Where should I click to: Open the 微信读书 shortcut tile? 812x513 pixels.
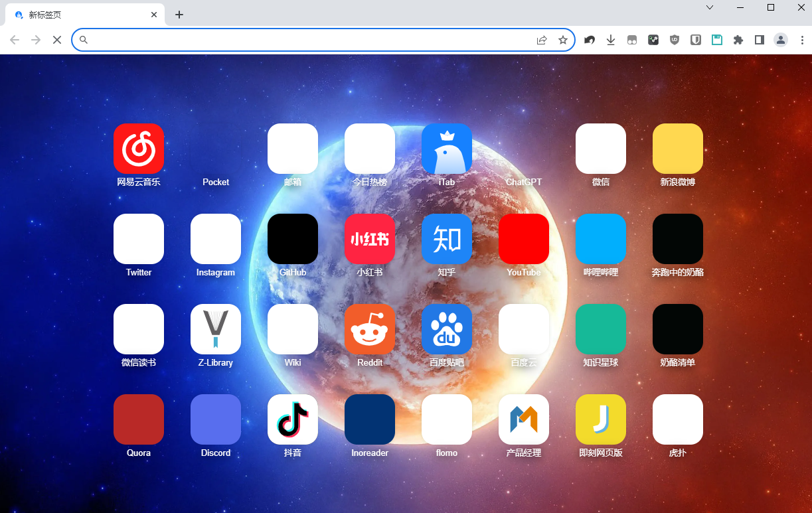(139, 329)
